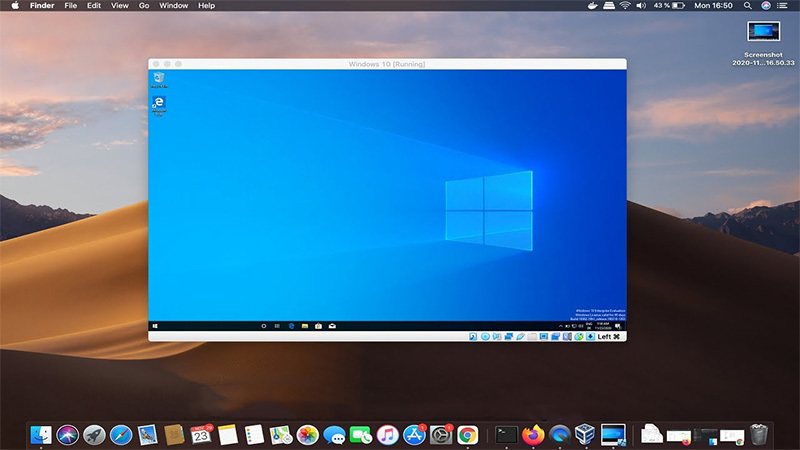Open FaceTime from the Dock
Image resolution: width=800 pixels, height=450 pixels.
[x=361, y=435]
